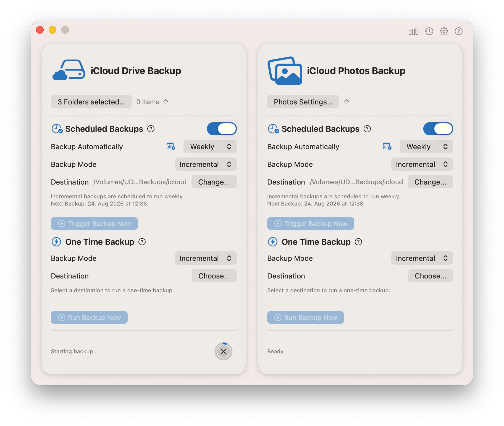Click the help question mark in toolbar

(x=459, y=31)
